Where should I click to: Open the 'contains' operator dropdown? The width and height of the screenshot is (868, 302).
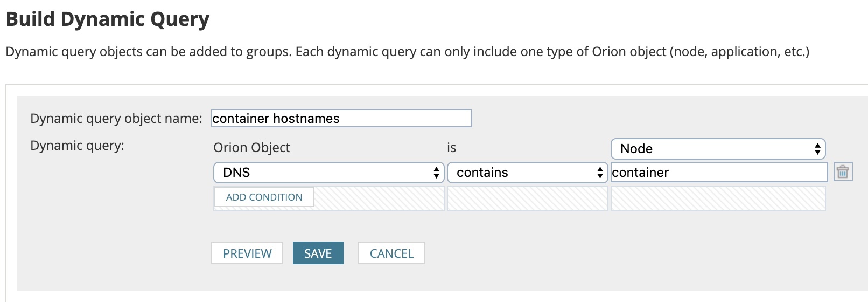(527, 173)
